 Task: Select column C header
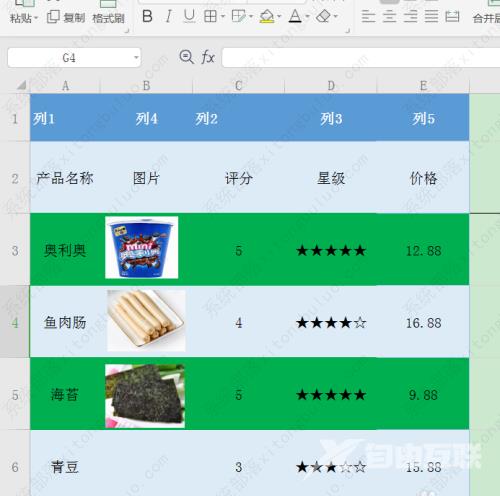pos(238,86)
